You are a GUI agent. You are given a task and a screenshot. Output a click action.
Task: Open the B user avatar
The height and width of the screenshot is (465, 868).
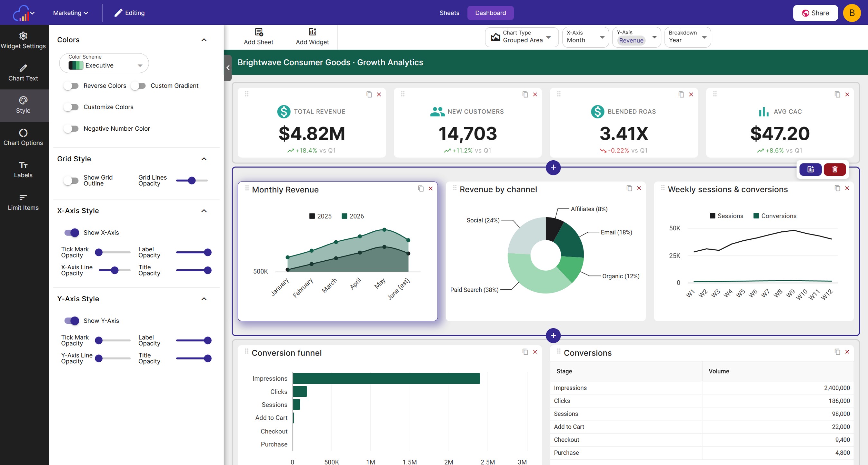(x=852, y=13)
